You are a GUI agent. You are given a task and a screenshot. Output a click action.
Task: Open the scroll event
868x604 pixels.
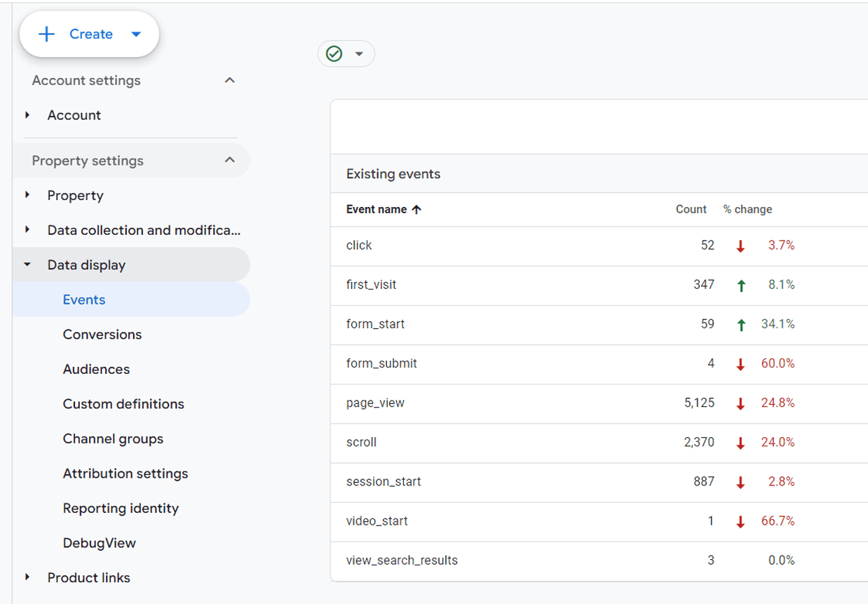(362, 443)
